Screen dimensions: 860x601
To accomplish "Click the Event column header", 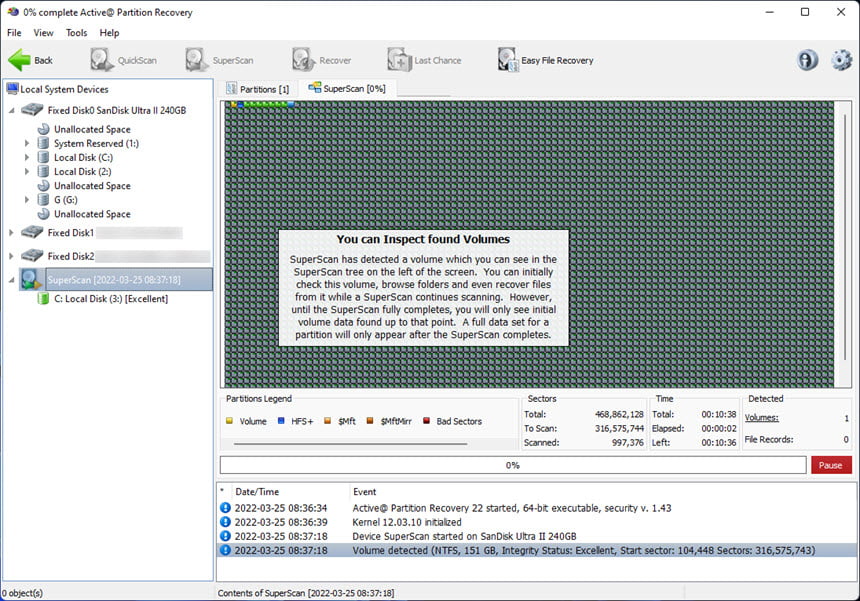I will point(365,492).
